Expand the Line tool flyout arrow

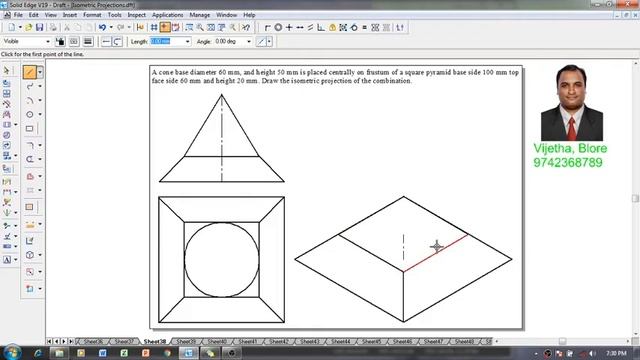pyautogui.click(x=40, y=72)
